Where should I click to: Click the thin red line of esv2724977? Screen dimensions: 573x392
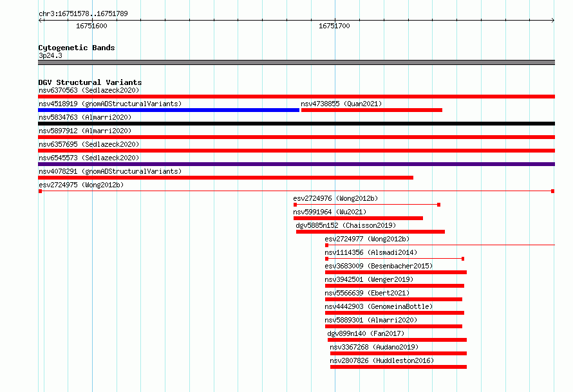440,245
